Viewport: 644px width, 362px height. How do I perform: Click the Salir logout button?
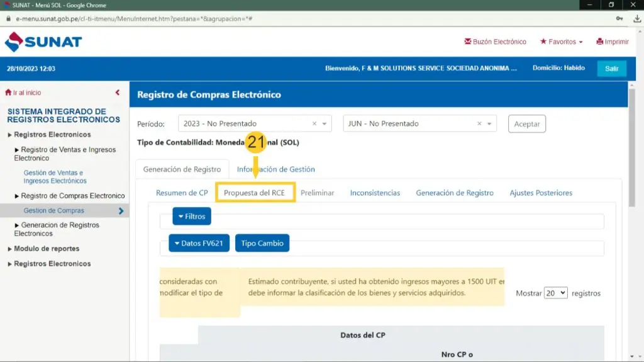pos(611,69)
